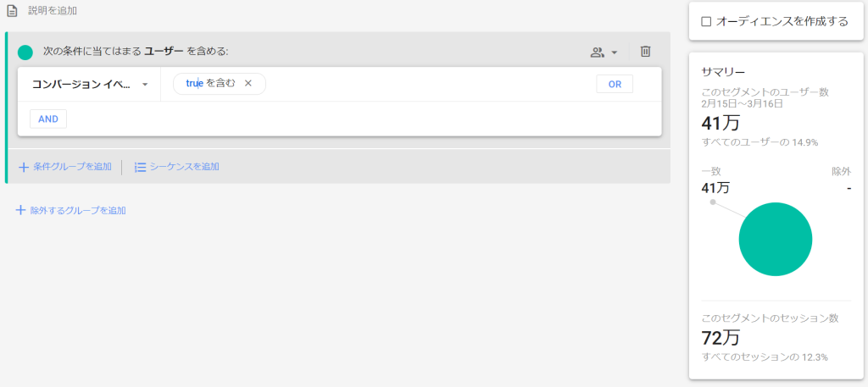The height and width of the screenshot is (387, 868).
Task: Click the sequence list icon
Action: (140, 167)
